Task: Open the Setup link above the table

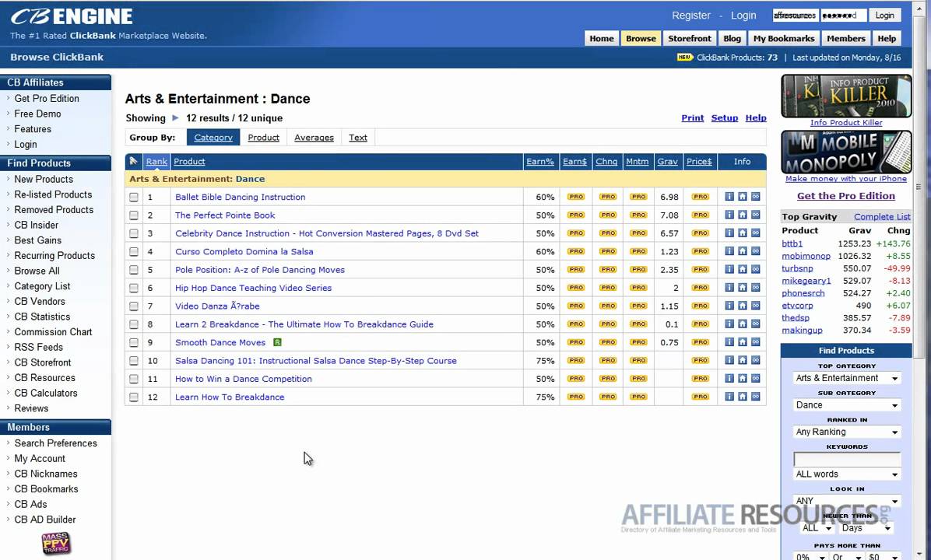Action: tap(725, 118)
